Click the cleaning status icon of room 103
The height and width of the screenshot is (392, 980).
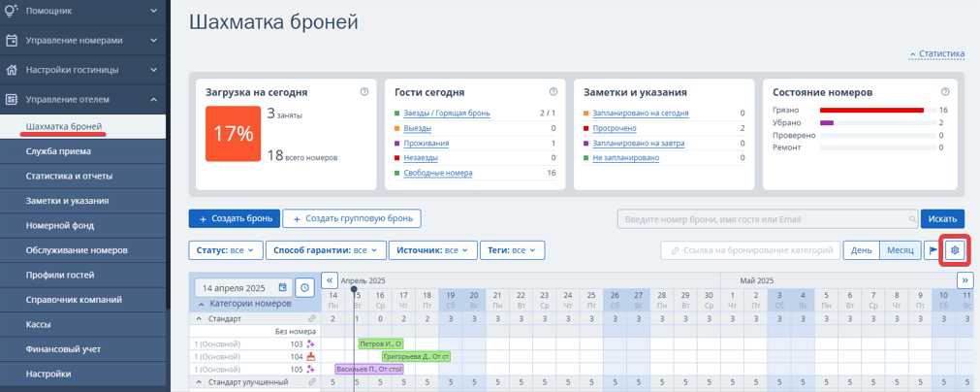[310, 343]
